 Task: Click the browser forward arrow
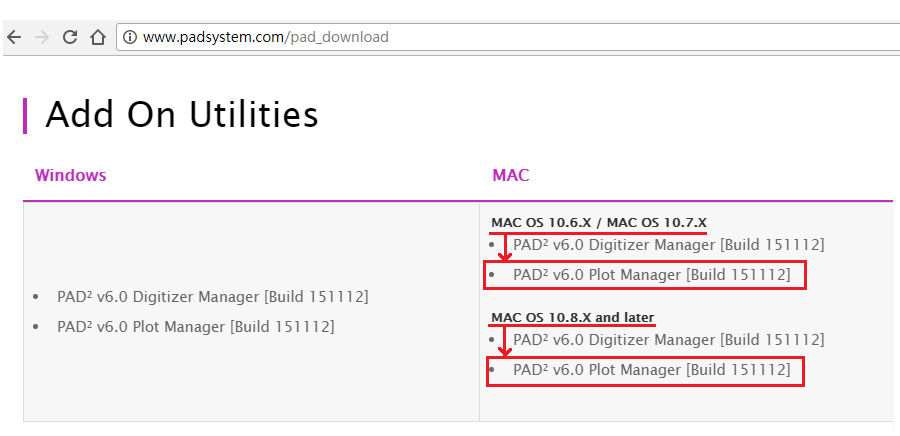(x=41, y=37)
